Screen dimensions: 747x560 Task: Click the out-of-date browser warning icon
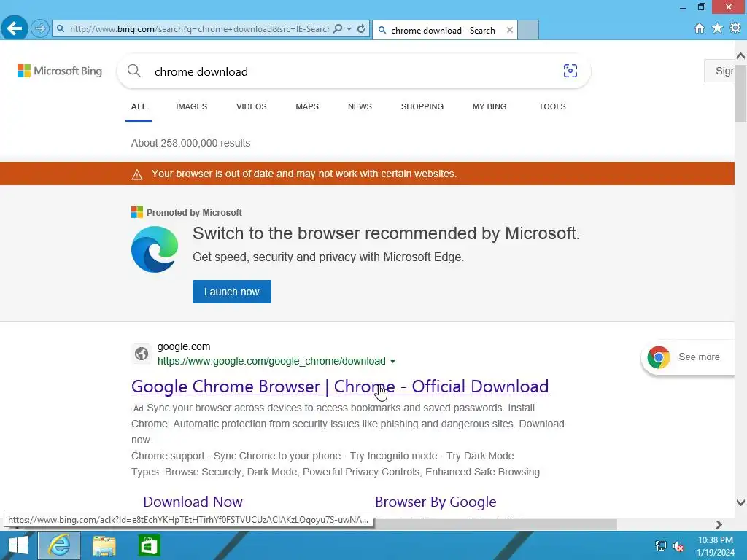pos(136,174)
